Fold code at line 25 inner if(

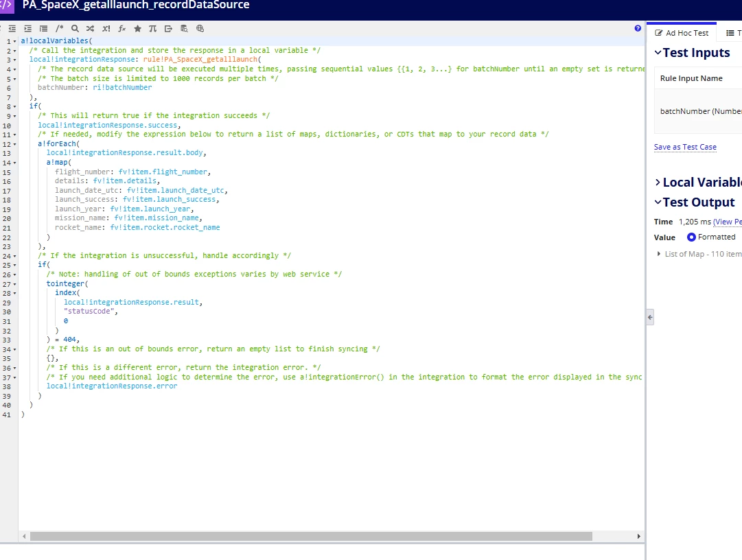14,266
